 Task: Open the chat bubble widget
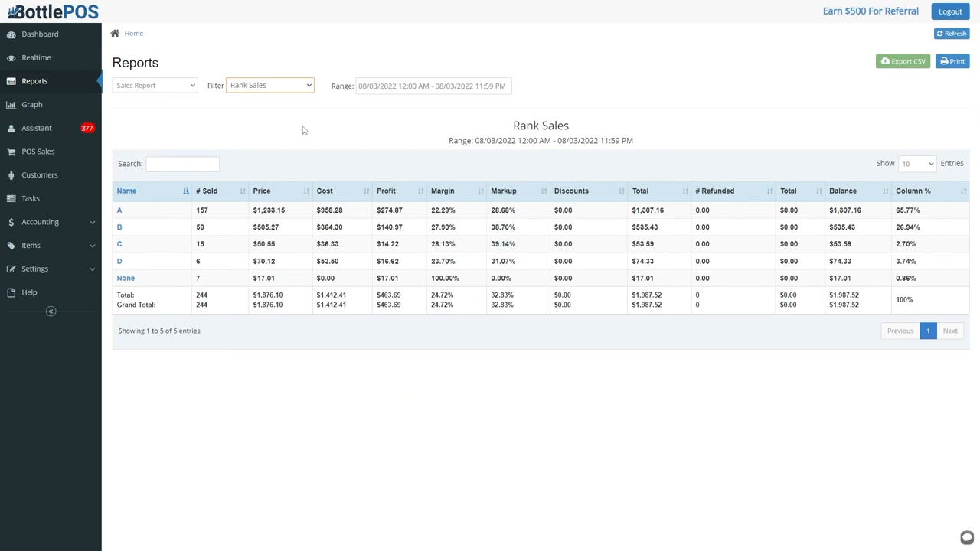pos(967,537)
